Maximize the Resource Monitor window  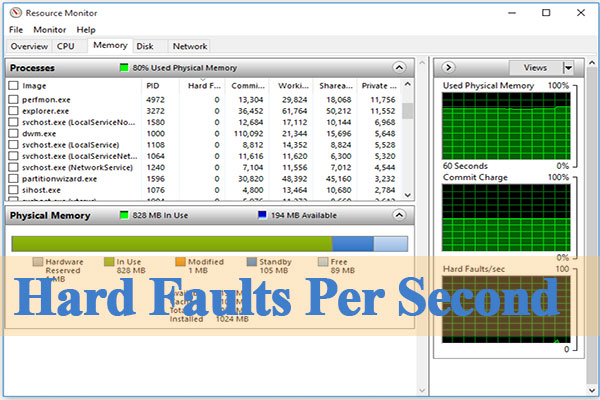point(546,13)
